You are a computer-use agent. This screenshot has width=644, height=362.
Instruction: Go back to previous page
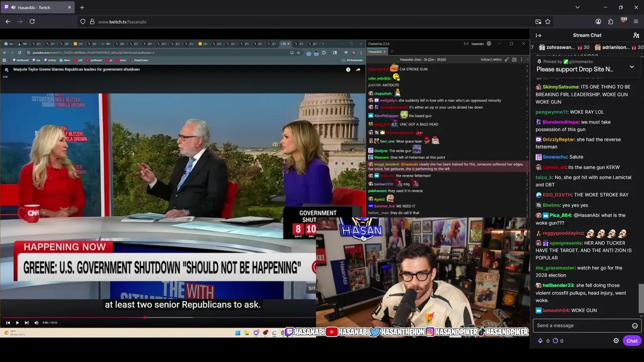8,22
